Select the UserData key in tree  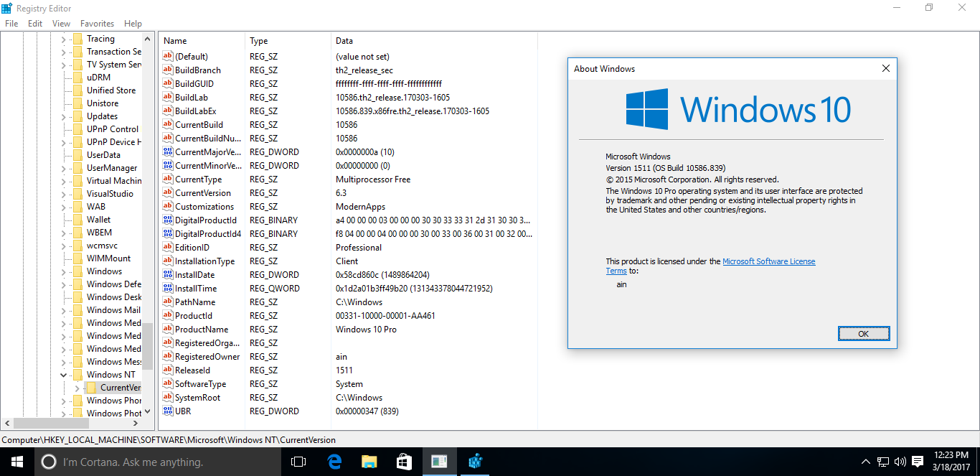pos(103,155)
